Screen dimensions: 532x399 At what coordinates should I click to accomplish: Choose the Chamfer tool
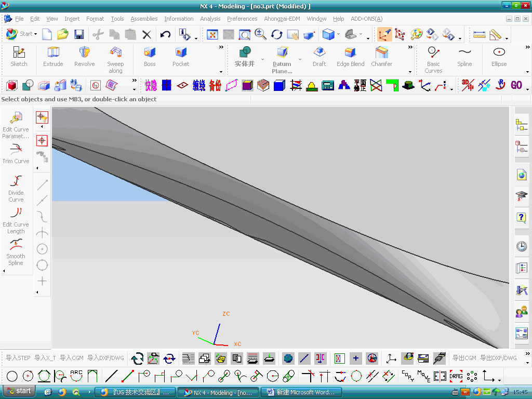tap(382, 57)
